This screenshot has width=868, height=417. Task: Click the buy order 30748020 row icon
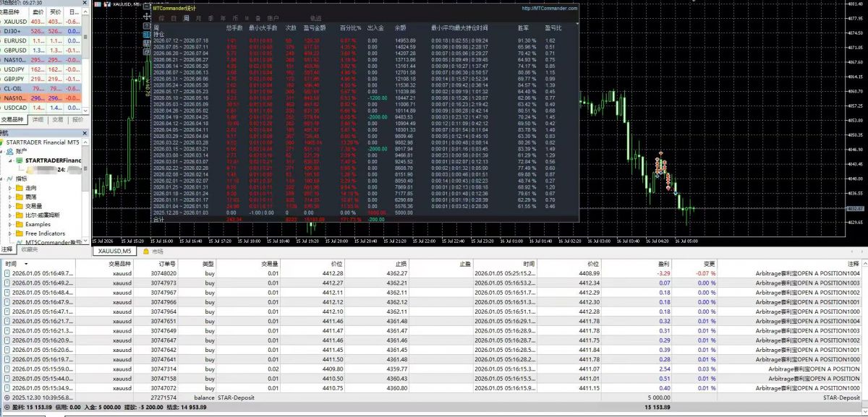[7, 274]
